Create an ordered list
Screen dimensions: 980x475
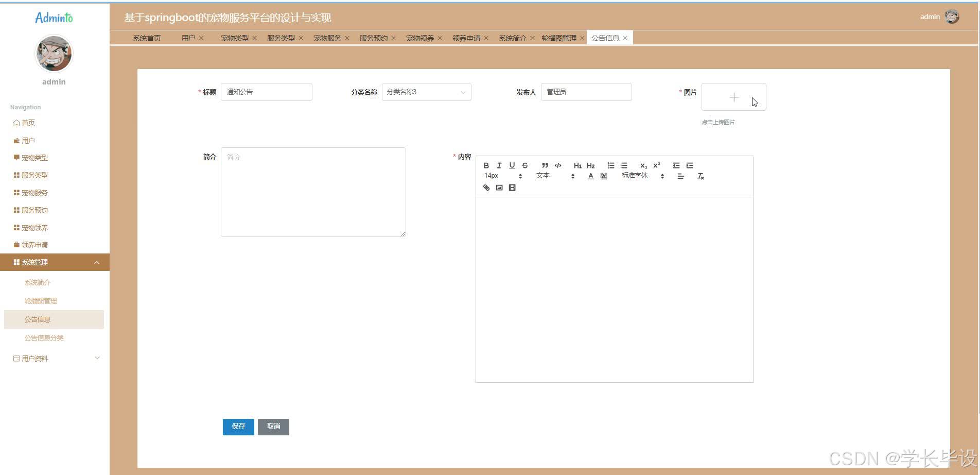[x=610, y=165]
